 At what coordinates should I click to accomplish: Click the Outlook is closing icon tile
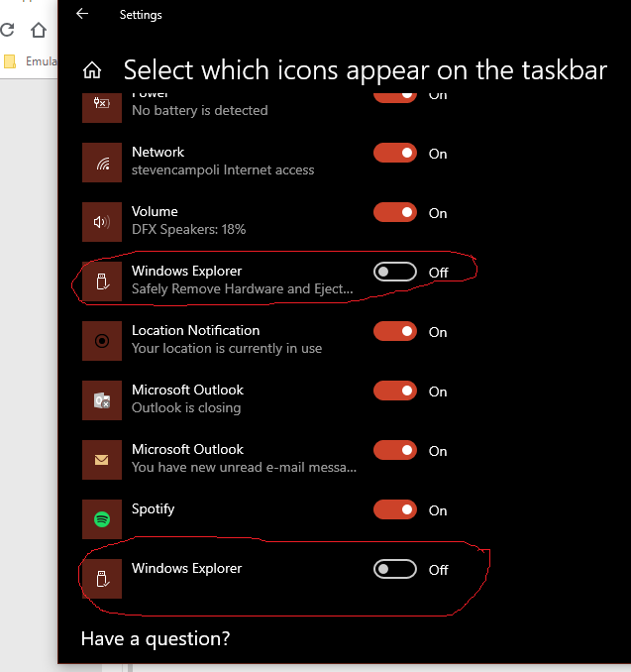click(102, 400)
